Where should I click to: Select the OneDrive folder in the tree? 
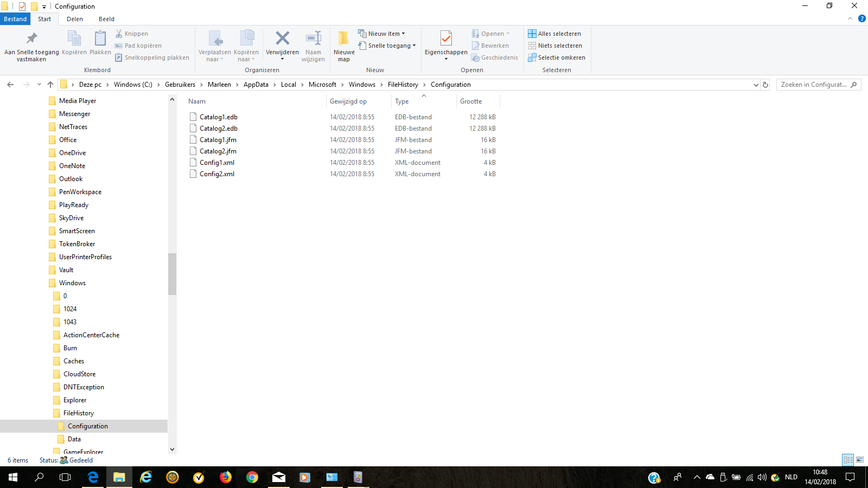(x=72, y=153)
